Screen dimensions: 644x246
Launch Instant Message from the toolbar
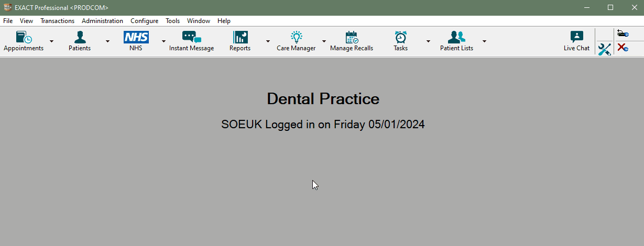[191, 38]
